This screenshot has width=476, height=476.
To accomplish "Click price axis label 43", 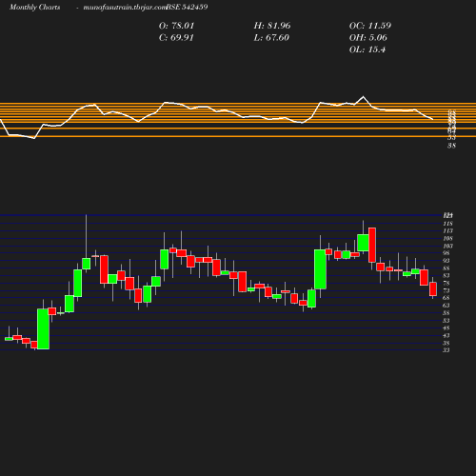I will [x=446, y=336].
